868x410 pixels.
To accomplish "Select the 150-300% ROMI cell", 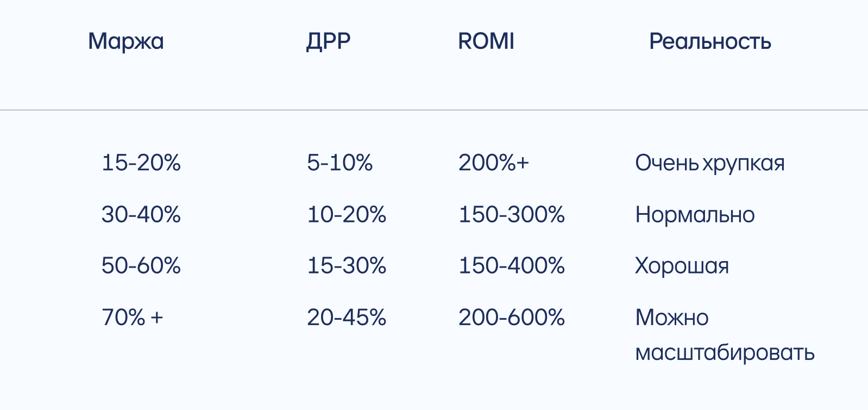I will click(512, 214).
